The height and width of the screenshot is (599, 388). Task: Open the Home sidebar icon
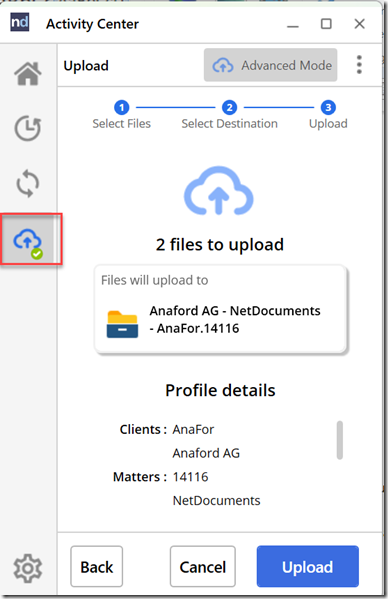[28, 73]
